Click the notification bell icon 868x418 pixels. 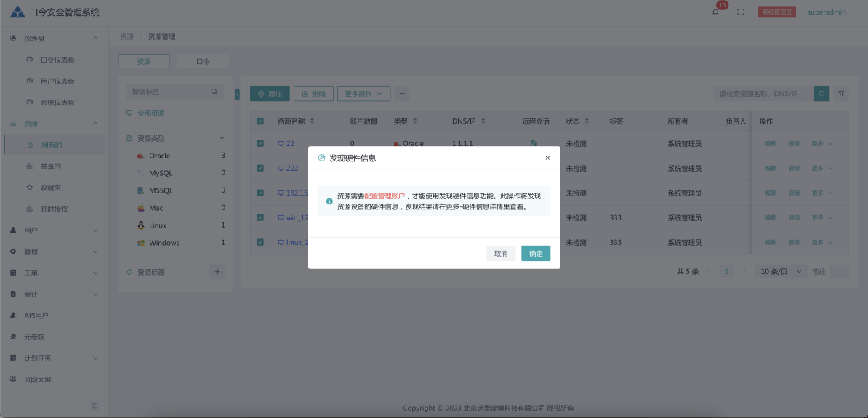[x=715, y=12]
